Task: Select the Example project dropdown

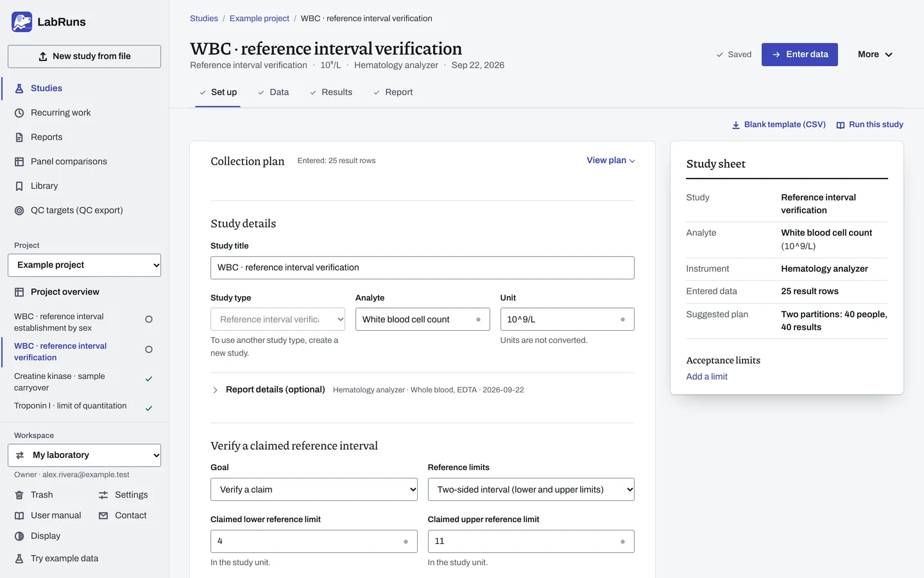Action: [84, 265]
